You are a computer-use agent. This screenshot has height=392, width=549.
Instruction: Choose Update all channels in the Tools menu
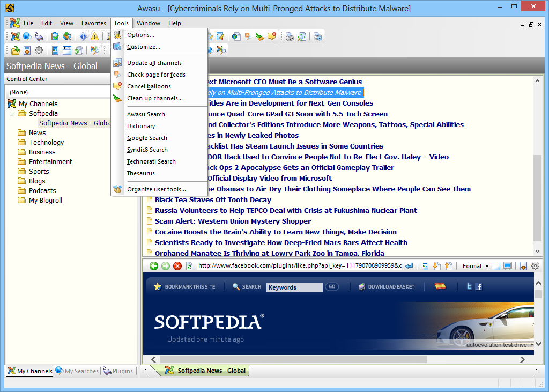[159, 63]
